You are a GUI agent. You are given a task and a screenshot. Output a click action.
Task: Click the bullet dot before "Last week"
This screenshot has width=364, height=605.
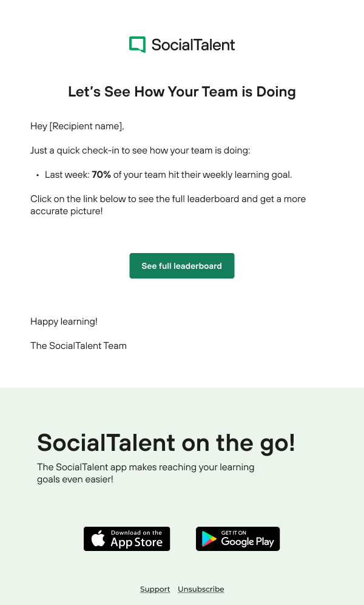37,175
